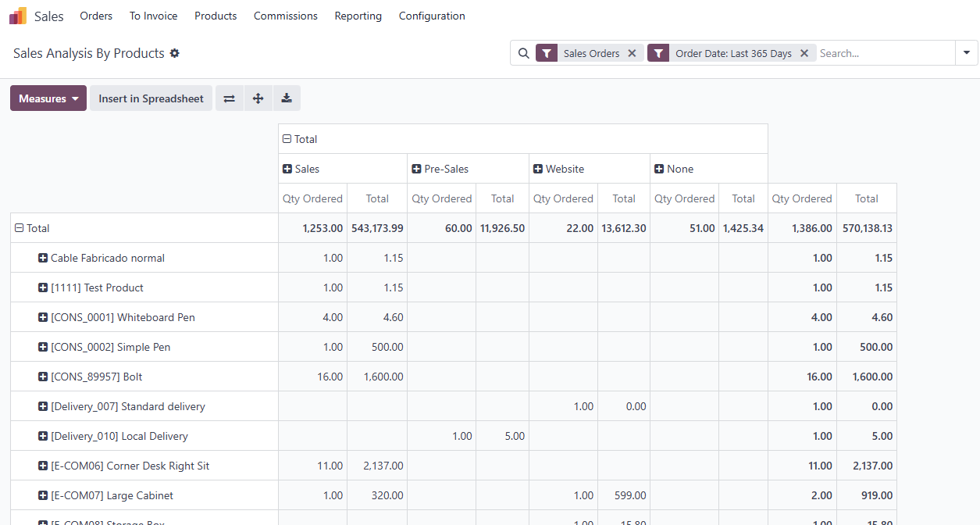Open the Configuration menu
The width and height of the screenshot is (980, 525).
point(432,16)
